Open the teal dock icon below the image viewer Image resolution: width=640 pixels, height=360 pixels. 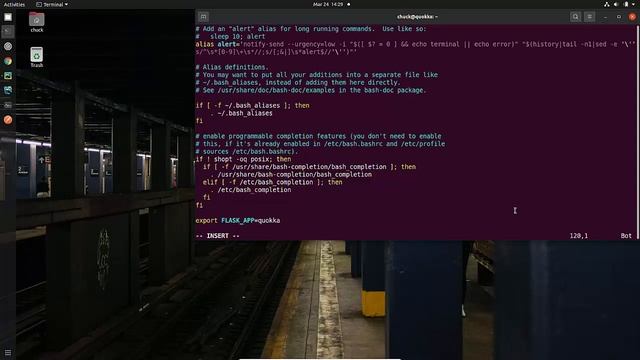(x=8, y=90)
